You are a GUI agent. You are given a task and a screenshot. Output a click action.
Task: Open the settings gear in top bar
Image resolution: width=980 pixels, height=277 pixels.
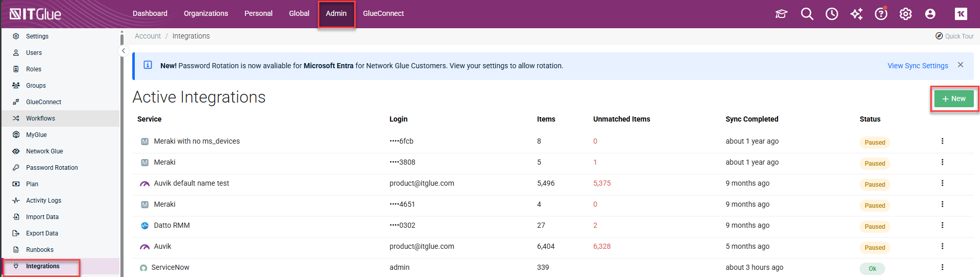pos(905,14)
